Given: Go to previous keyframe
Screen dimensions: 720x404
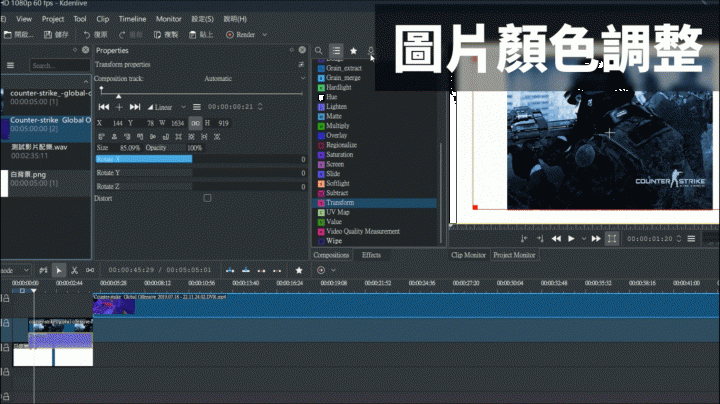Looking at the screenshot, I should point(104,107).
